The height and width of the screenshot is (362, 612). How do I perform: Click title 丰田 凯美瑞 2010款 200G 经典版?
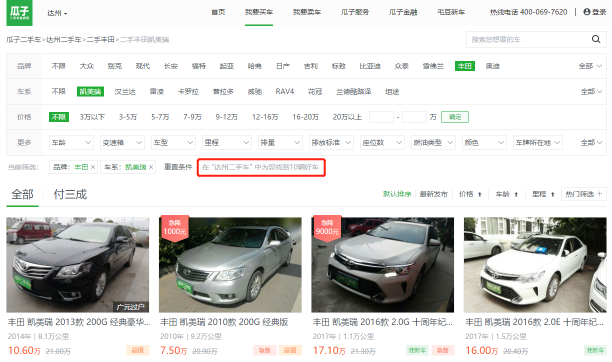point(224,322)
